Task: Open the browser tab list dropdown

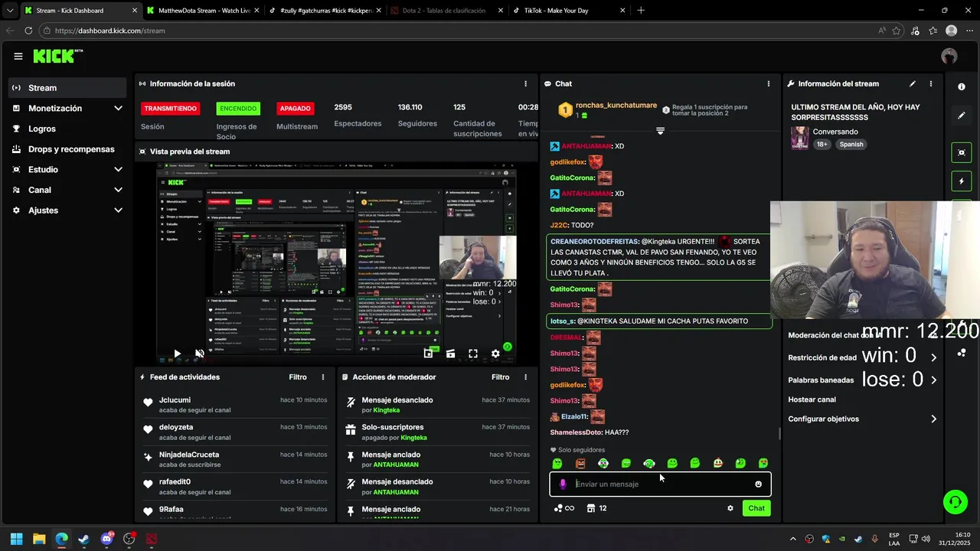Action: 10,11
